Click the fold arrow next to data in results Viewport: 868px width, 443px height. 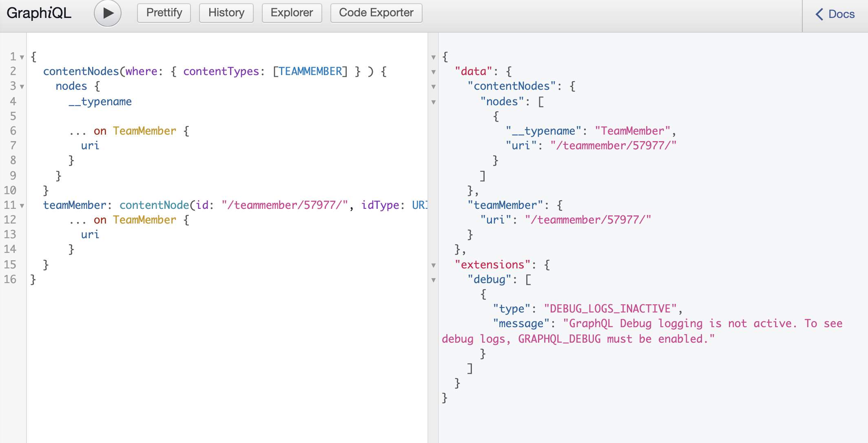point(434,72)
